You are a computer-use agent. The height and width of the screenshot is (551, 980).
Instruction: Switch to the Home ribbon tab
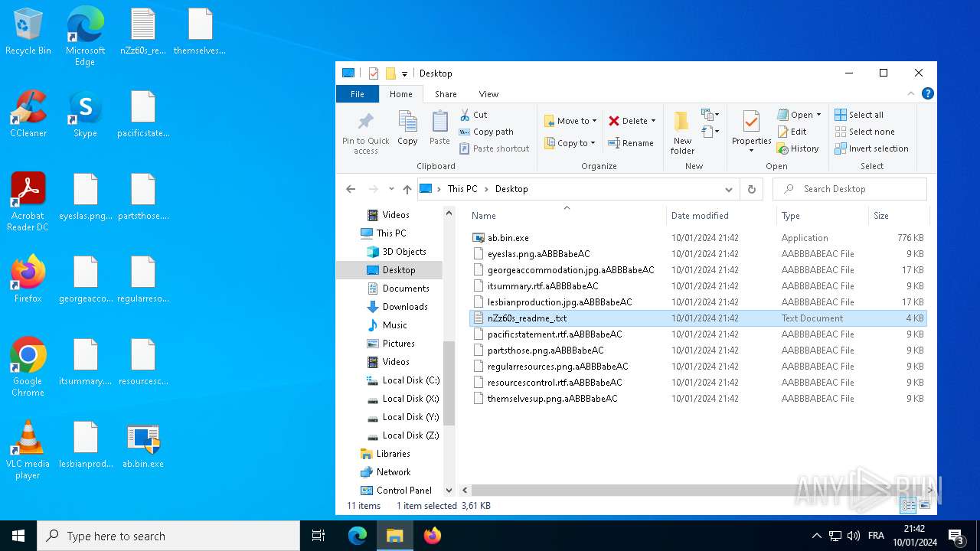pos(401,94)
